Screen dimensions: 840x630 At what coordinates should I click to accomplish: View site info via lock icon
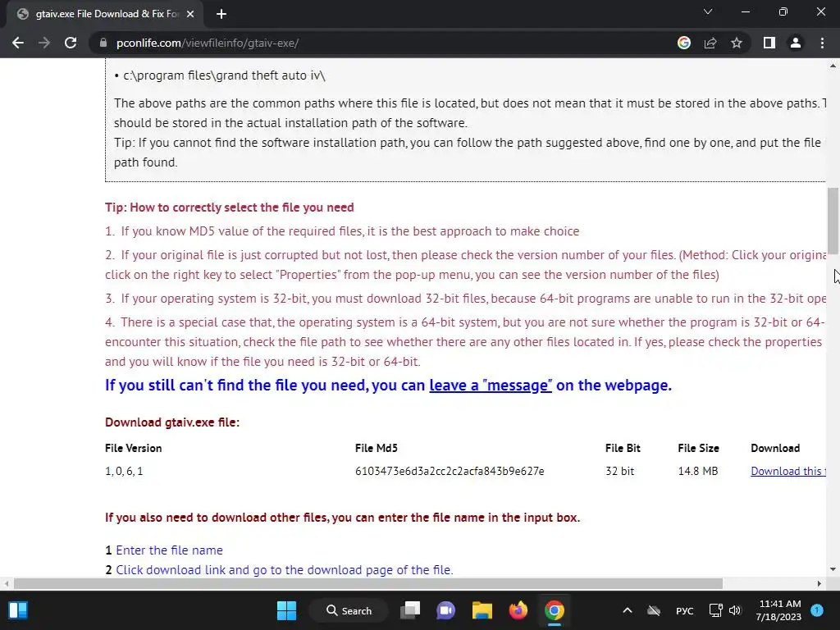103,43
